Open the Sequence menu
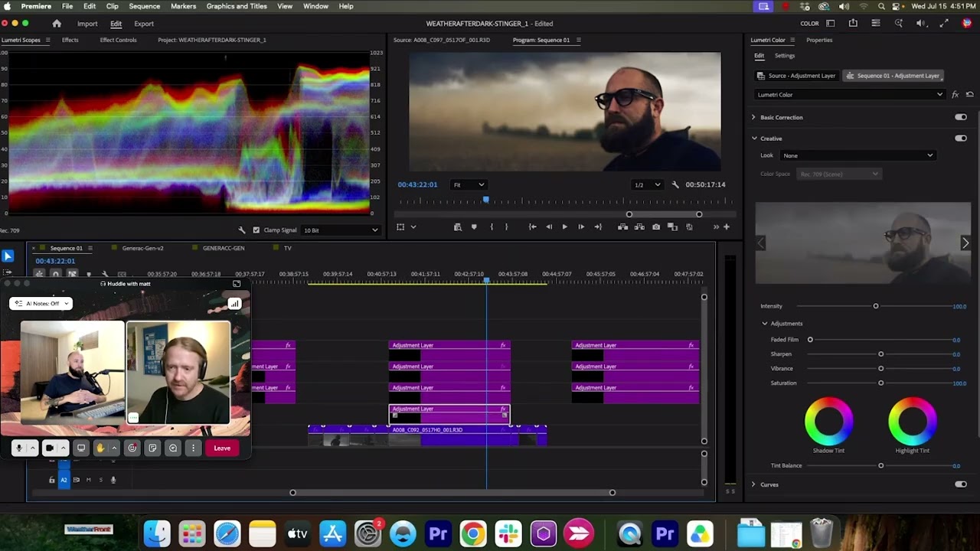Screen dimensions: 980x551 click(x=145, y=6)
